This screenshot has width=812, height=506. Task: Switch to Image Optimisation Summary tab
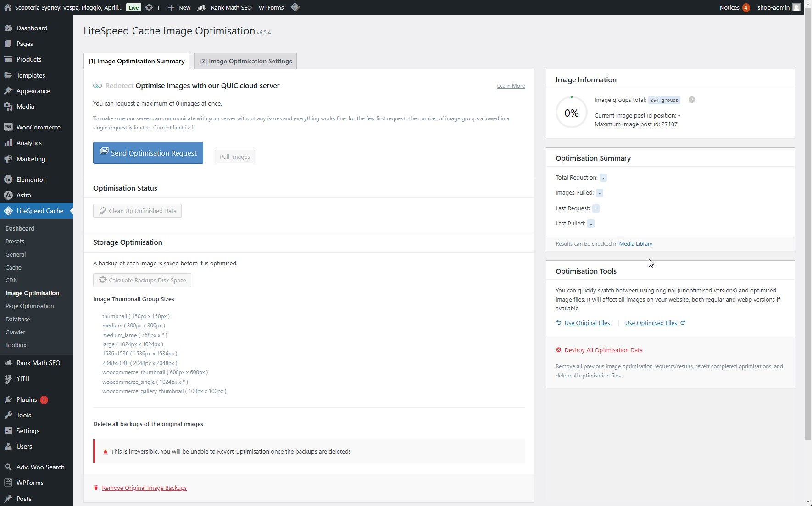click(x=136, y=61)
